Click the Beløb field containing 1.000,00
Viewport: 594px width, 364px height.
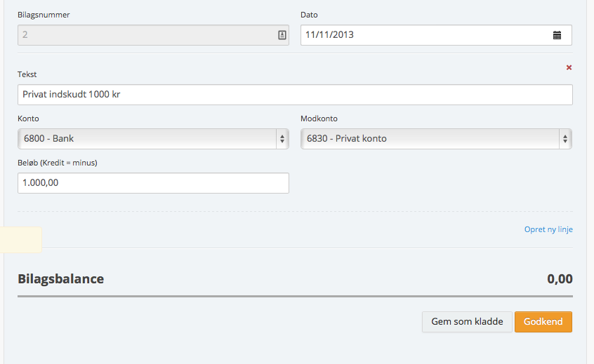pos(153,183)
